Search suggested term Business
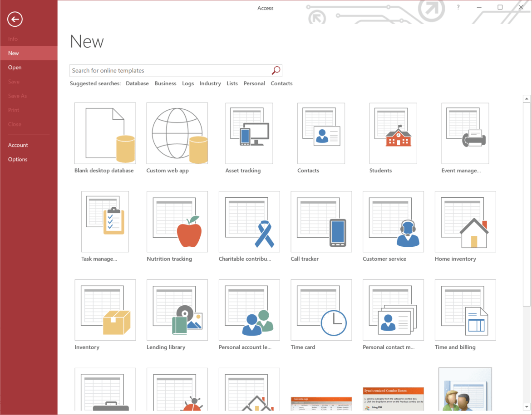532x415 pixels. 165,83
